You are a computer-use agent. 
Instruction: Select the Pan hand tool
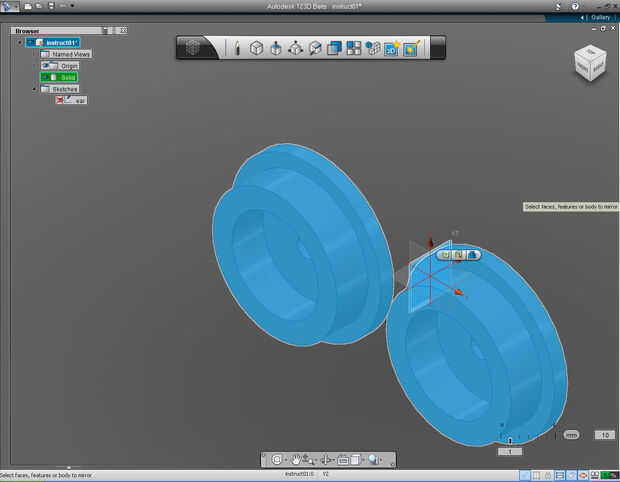tap(296, 459)
